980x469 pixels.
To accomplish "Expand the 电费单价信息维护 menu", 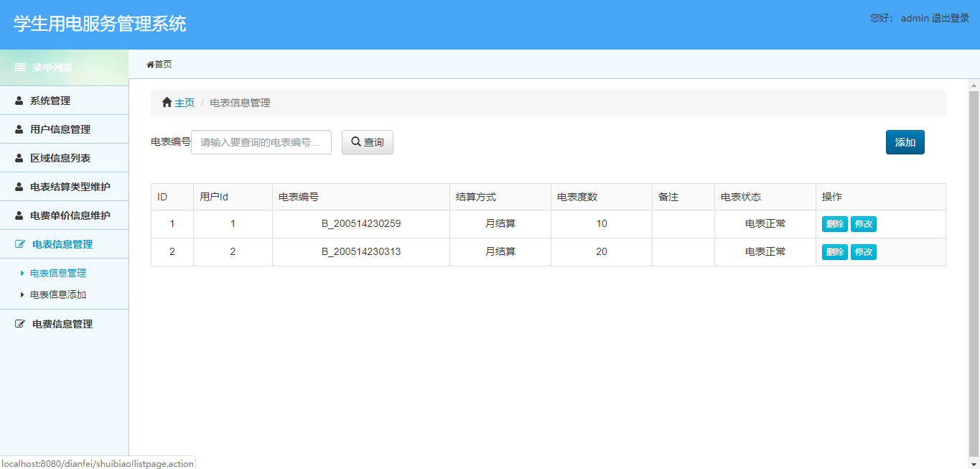I will coord(65,215).
